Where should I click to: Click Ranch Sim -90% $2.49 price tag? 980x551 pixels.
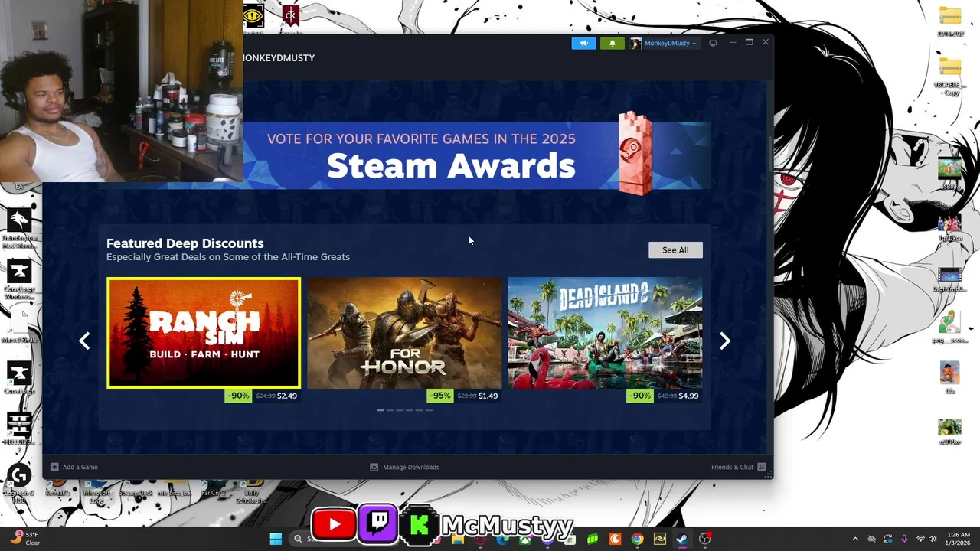262,396
